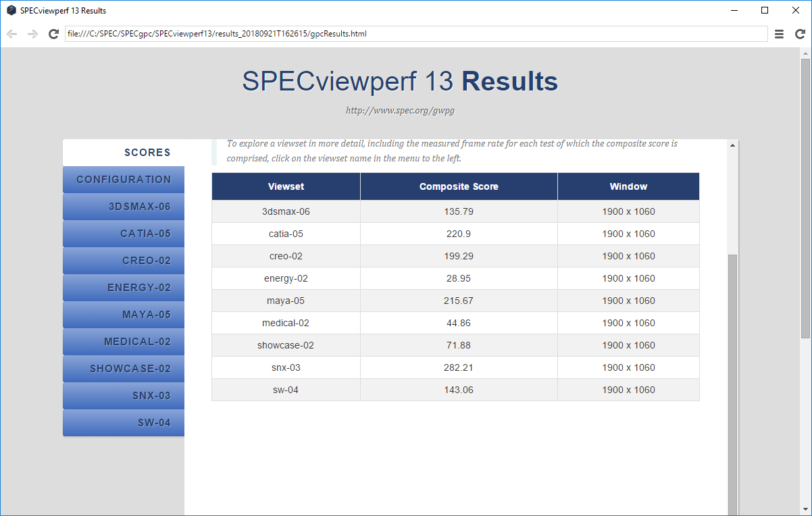Click the outer page scrollbar thumb

coord(805,199)
